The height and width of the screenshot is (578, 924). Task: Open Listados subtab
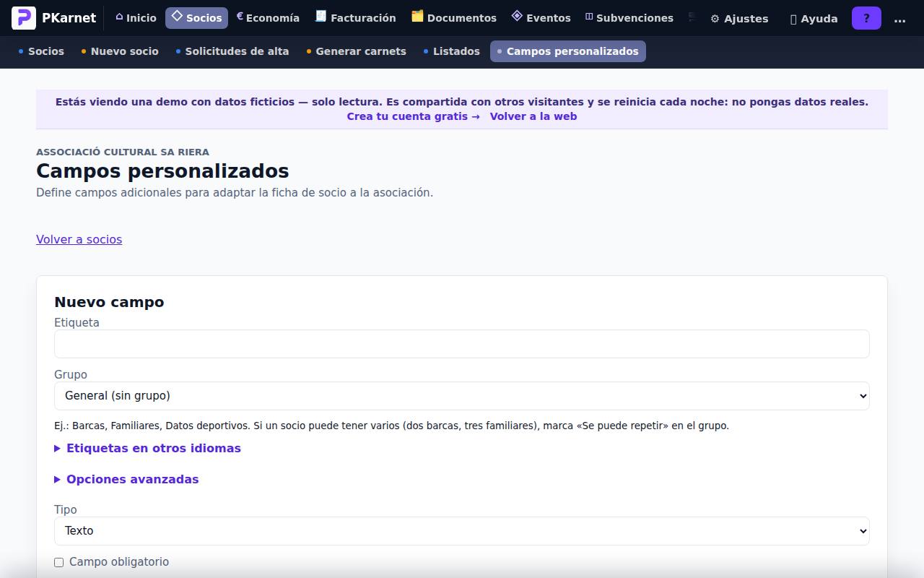[452, 51]
